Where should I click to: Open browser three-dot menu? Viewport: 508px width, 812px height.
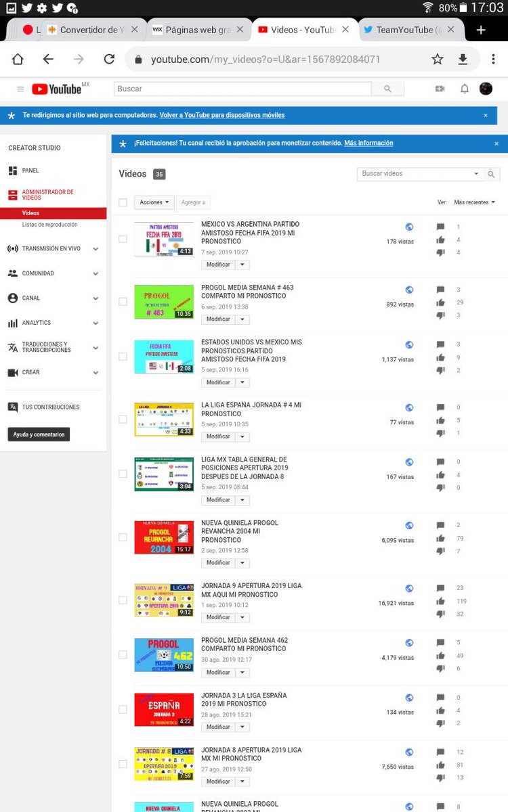494,60
